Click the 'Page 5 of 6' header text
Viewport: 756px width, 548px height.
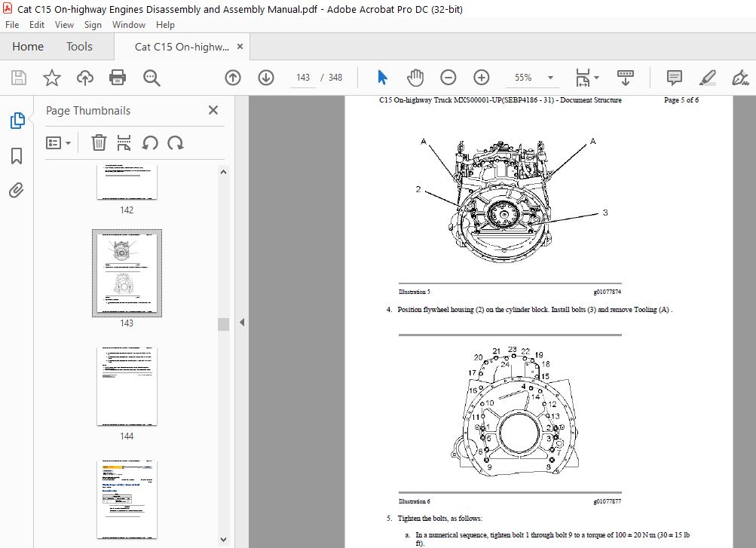click(x=681, y=99)
